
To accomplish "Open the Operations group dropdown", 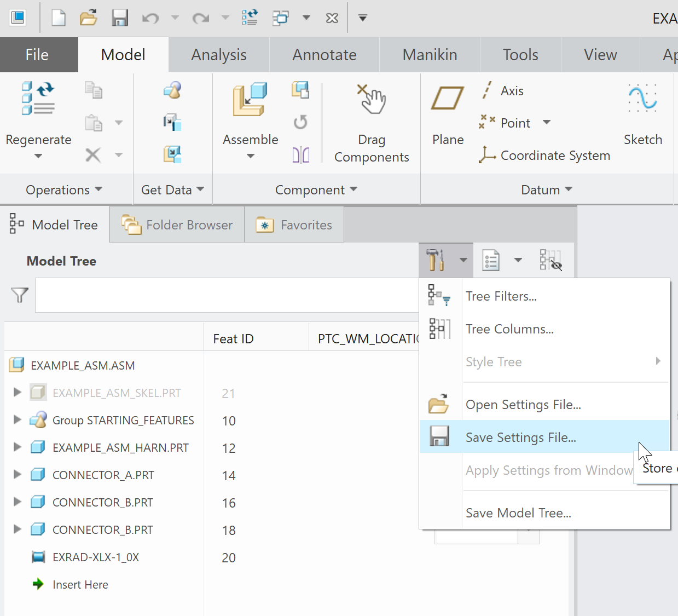I will click(x=65, y=189).
